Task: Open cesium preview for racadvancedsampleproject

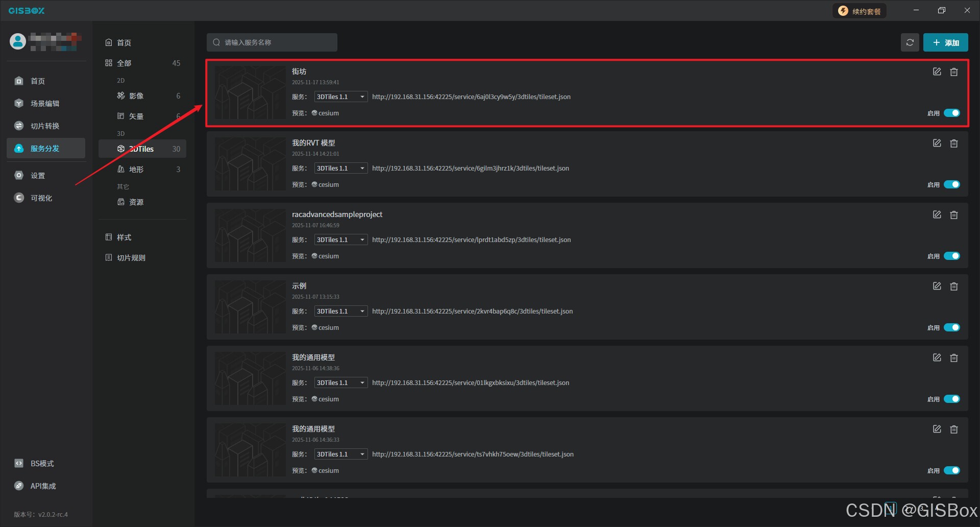Action: point(325,256)
